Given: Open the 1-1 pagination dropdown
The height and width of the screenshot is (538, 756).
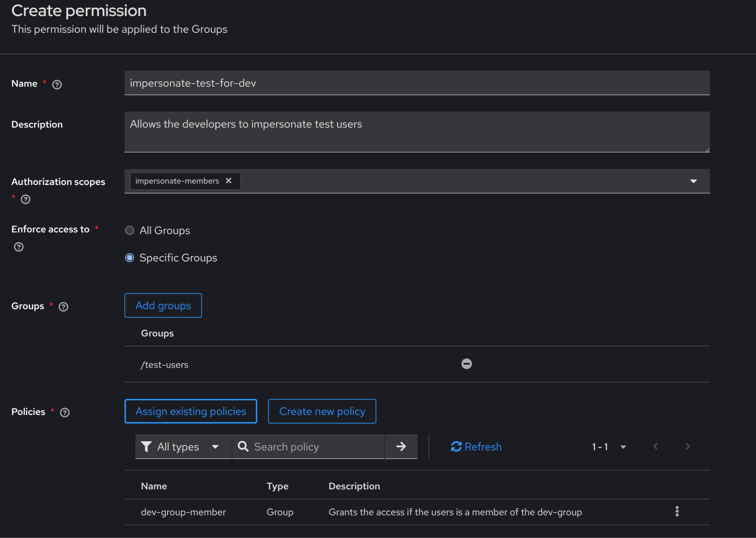Looking at the screenshot, I should 609,447.
